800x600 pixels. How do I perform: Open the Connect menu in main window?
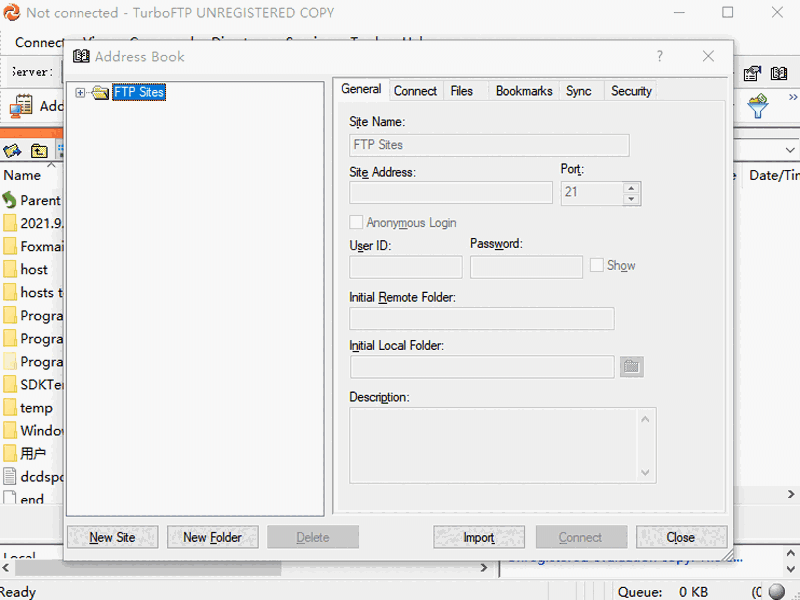tap(39, 42)
